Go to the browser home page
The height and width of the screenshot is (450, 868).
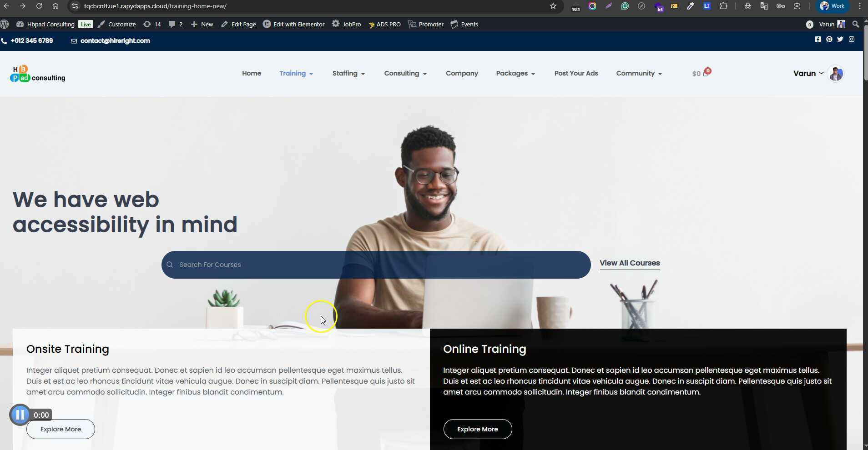[55, 6]
